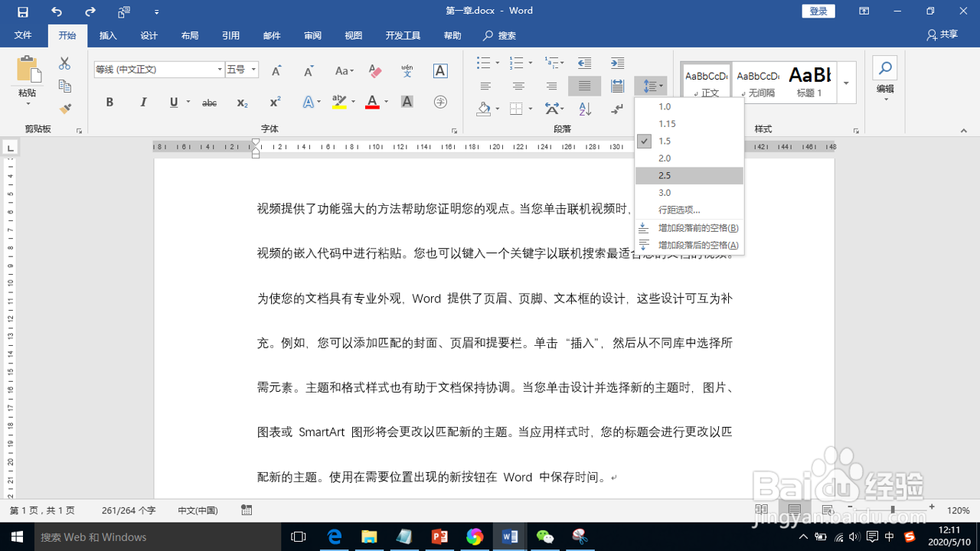The height and width of the screenshot is (551, 980).
Task: Apply subscript formatting
Action: click(x=242, y=103)
